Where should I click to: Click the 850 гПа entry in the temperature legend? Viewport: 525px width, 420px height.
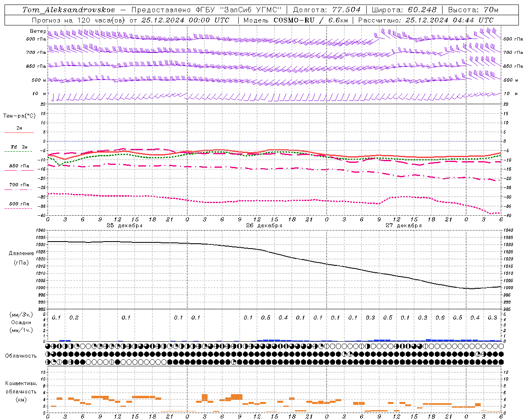click(19, 166)
